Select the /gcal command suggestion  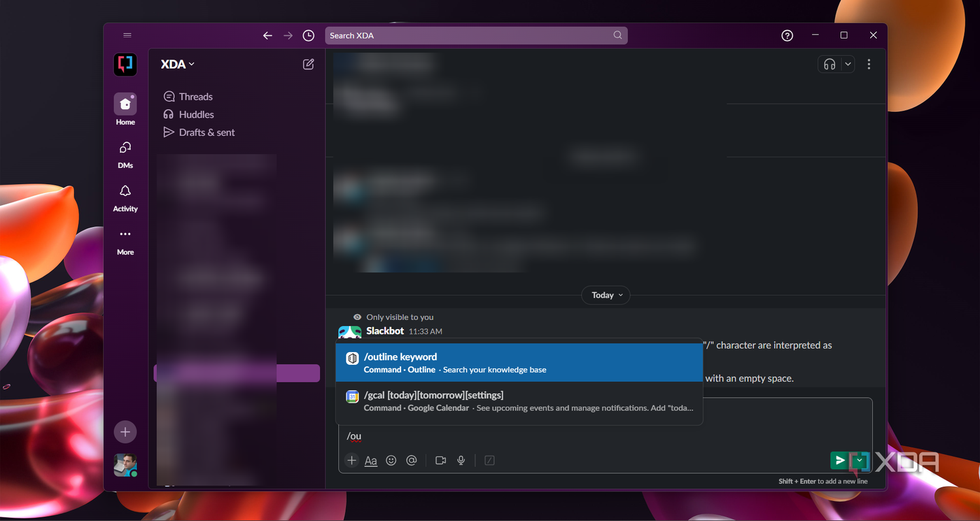point(519,401)
